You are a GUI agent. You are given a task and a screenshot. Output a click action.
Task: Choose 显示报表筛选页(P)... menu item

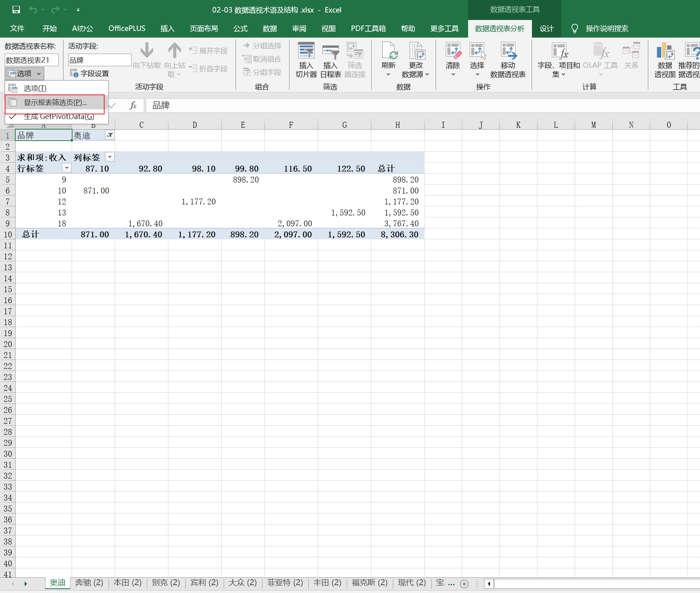tap(56, 102)
